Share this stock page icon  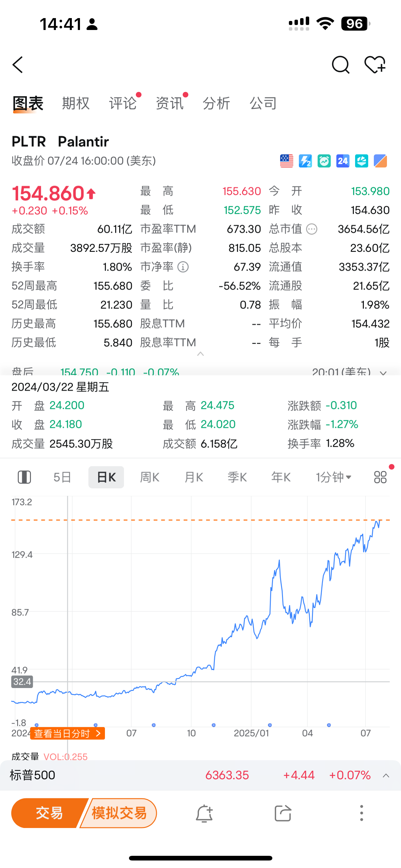[x=283, y=813]
